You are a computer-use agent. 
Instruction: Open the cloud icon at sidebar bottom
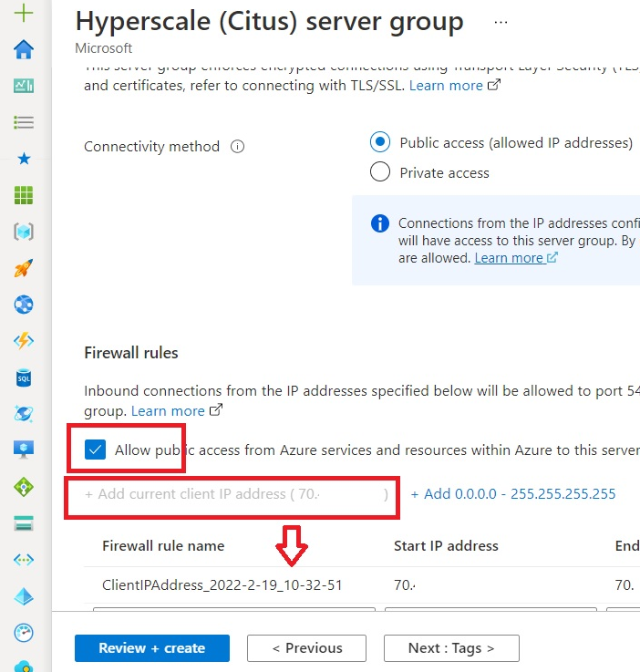tap(24, 666)
